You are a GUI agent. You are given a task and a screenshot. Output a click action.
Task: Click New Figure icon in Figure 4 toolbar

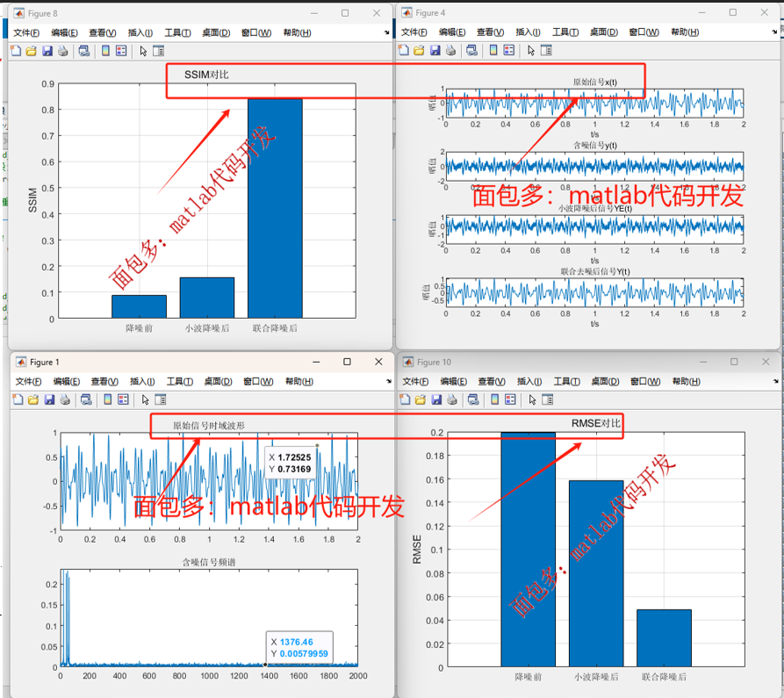(x=404, y=51)
